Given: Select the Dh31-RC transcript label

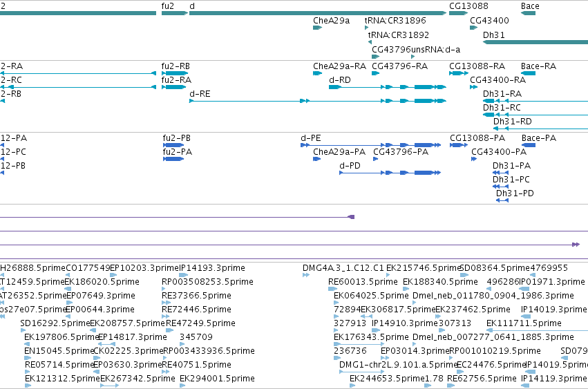Looking at the screenshot, I should (x=502, y=108).
